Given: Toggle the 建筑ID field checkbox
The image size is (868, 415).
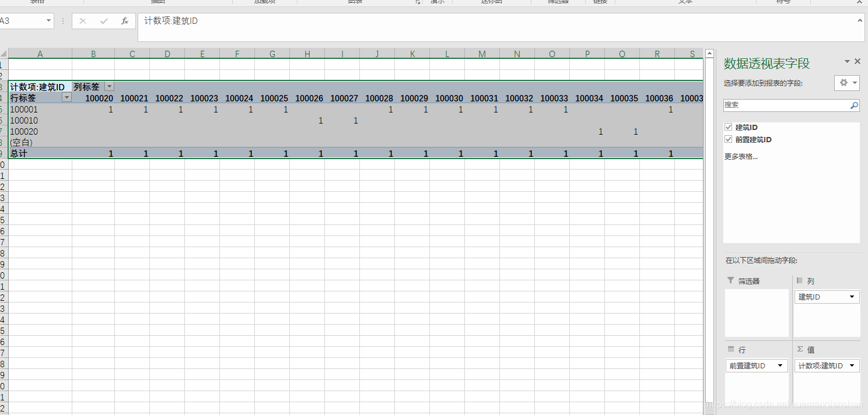Looking at the screenshot, I should (x=728, y=127).
